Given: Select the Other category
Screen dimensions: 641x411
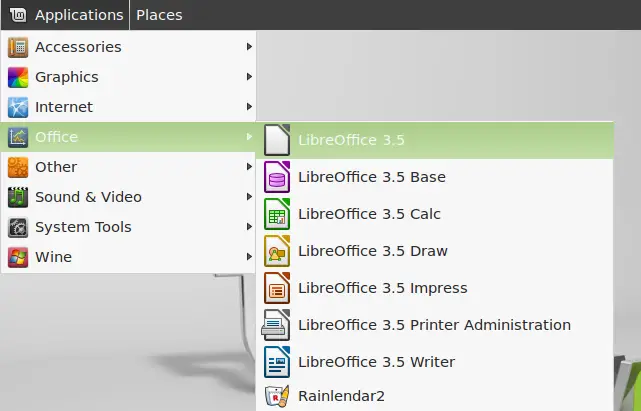Looking at the screenshot, I should tap(128, 167).
